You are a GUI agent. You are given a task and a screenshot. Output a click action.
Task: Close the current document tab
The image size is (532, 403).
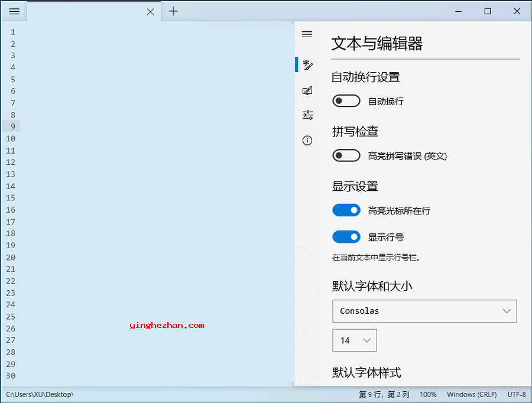pos(150,11)
